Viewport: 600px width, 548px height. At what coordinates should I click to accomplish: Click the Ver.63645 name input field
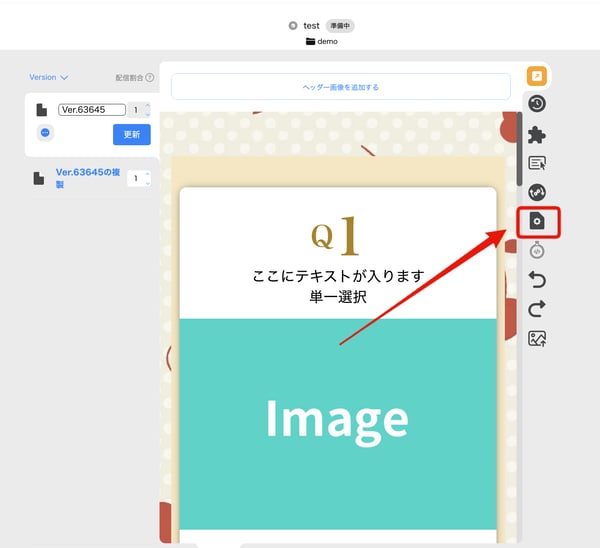click(x=91, y=110)
